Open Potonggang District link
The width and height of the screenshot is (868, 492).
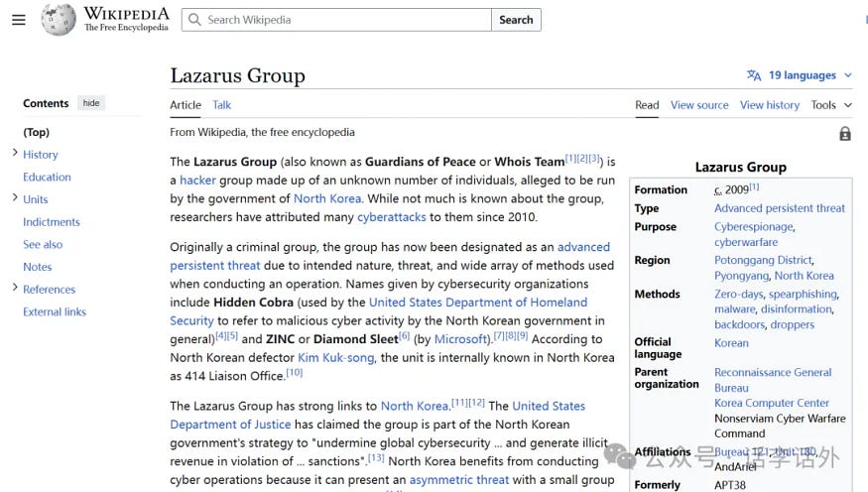tap(764, 260)
